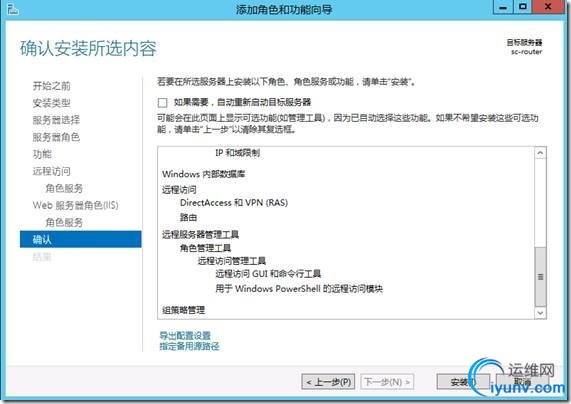Click the list scroll down arrow
This screenshot has width=571, height=404.
(x=540, y=313)
